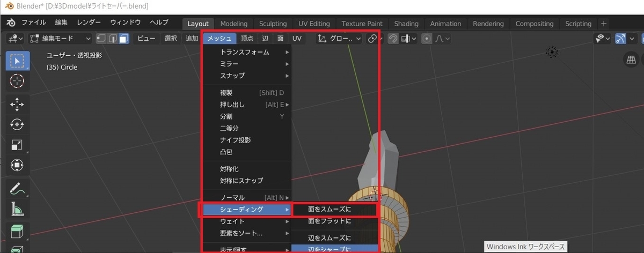The height and width of the screenshot is (253, 644).
Task: Switch to edge select mode
Action: tap(113, 39)
